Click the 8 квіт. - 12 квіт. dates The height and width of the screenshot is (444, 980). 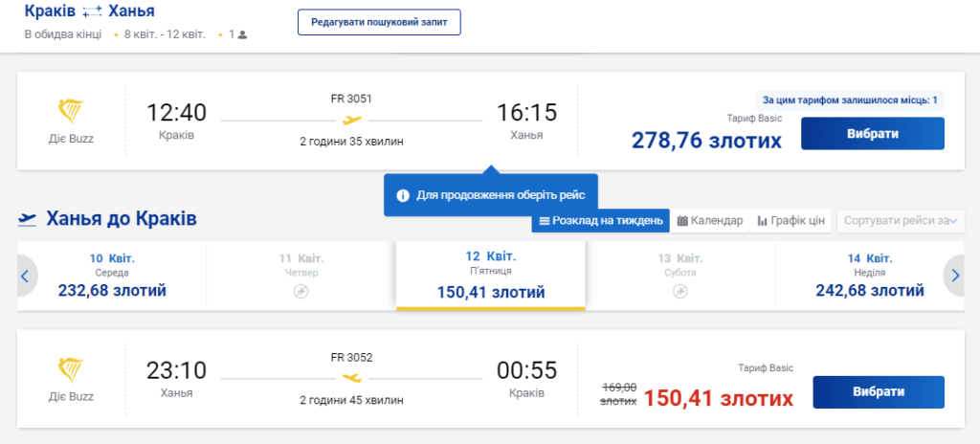165,34
